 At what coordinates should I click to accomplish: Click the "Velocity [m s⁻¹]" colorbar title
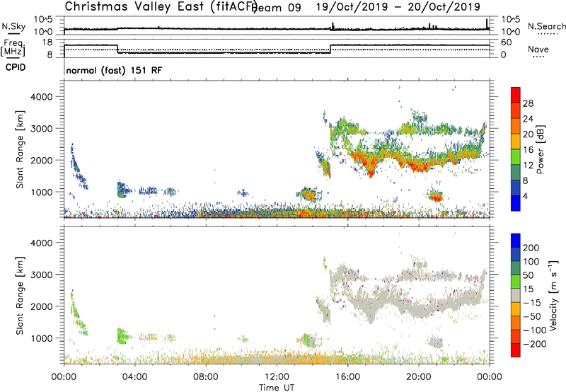coord(553,296)
